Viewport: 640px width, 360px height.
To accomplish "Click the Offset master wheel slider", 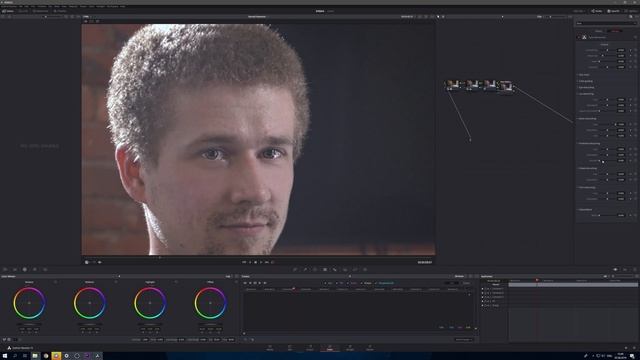I will point(210,324).
